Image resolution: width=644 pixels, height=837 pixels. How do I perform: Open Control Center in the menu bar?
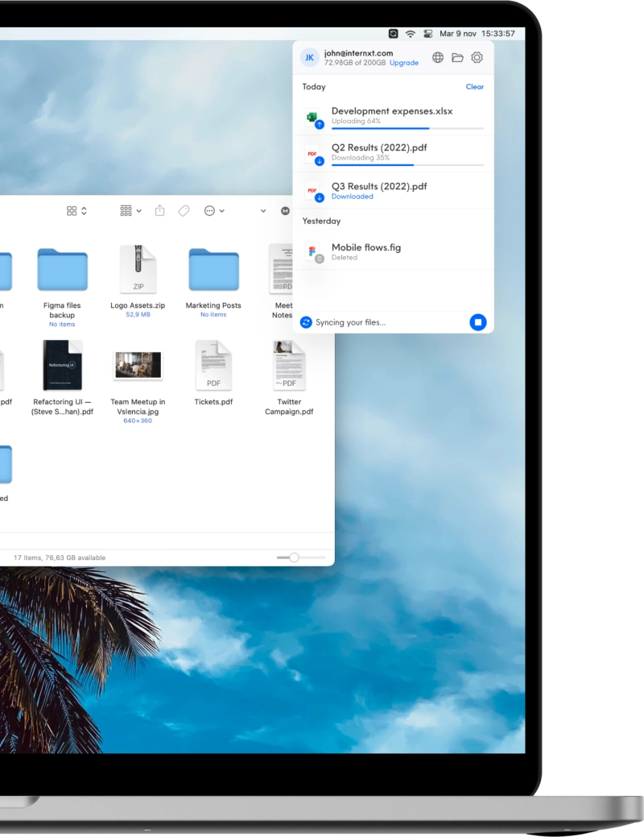pos(428,34)
